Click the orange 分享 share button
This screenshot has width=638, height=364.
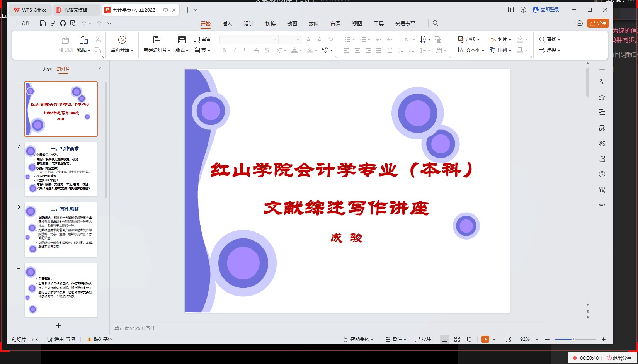pos(598,23)
